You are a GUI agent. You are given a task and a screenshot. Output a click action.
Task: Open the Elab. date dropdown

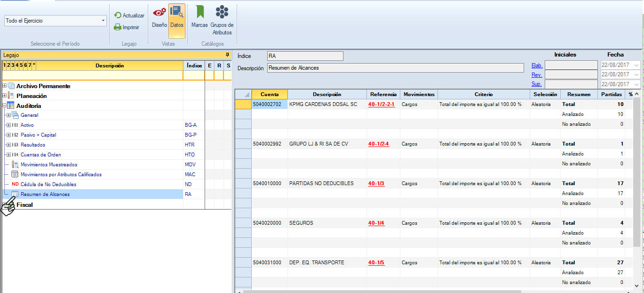coord(636,65)
